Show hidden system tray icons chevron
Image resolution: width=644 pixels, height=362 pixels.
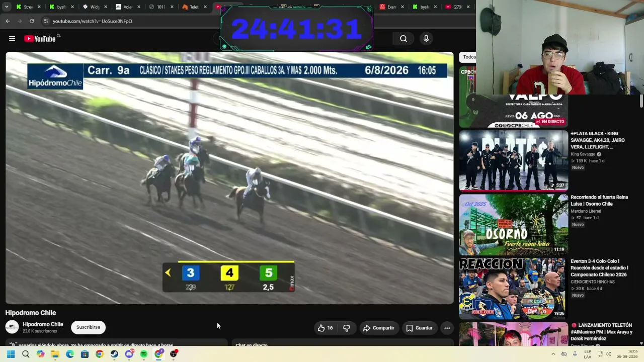coord(553,354)
